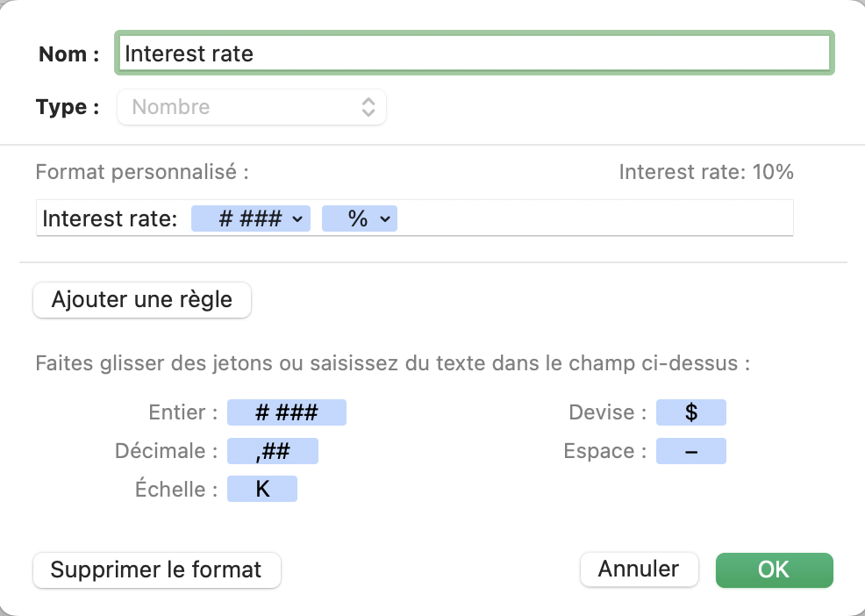Focus the Nom text field
The height and width of the screenshot is (616, 865).
[x=474, y=54]
